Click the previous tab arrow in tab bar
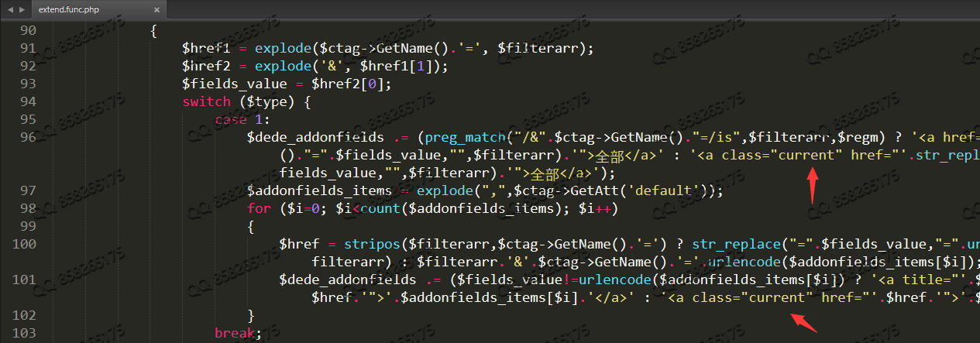Image resolution: width=980 pixels, height=343 pixels. pyautogui.click(x=11, y=10)
